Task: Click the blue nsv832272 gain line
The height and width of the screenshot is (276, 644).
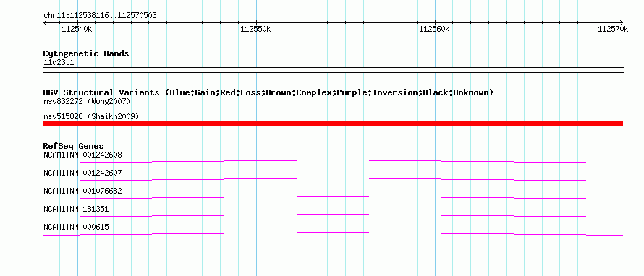Action: click(333, 108)
